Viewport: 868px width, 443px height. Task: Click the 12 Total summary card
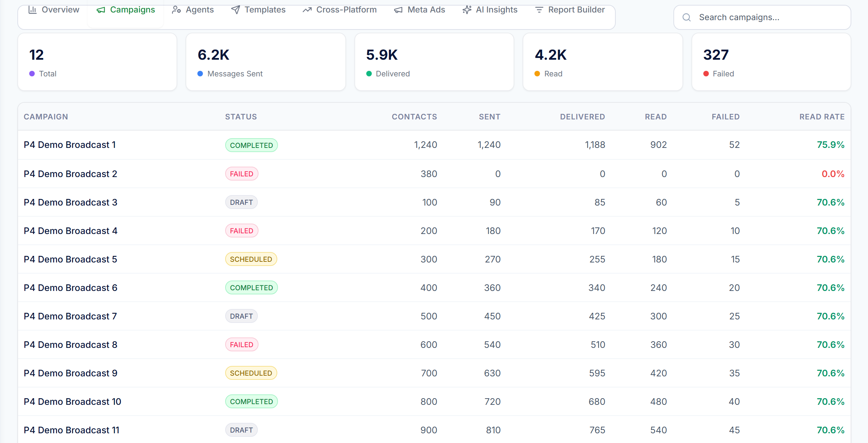(x=97, y=62)
